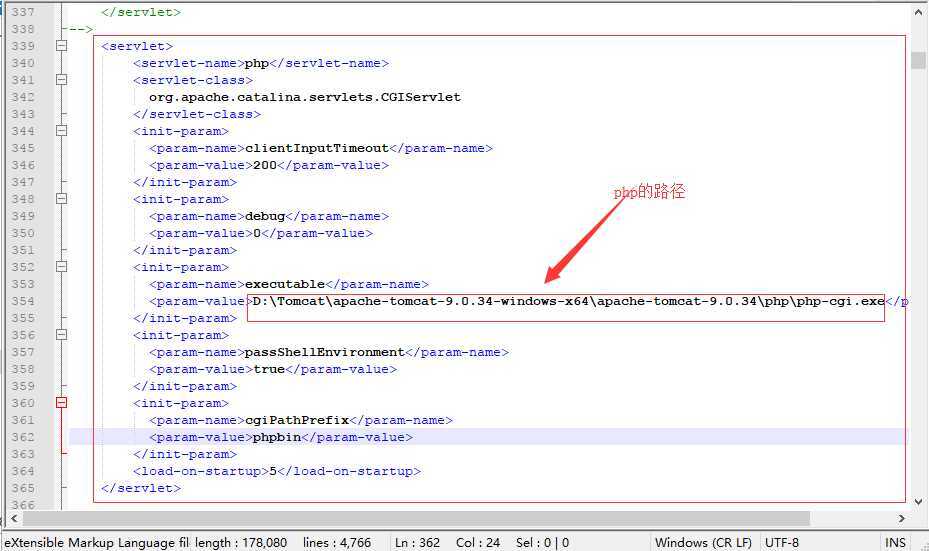Screen dimensions: 929x551
Task: Click line number 339 in the margin
Action: tap(23, 46)
